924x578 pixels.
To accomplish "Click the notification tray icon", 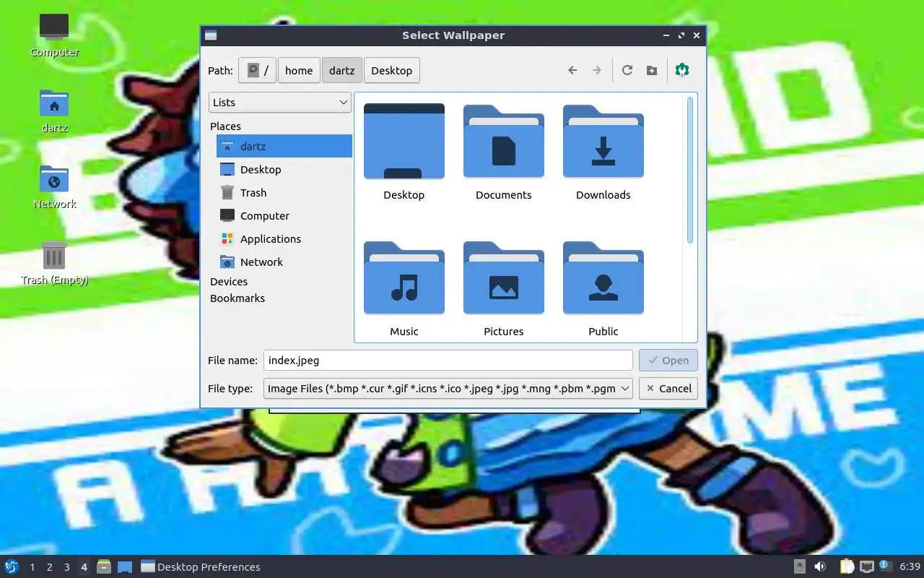I will pyautogui.click(x=886, y=566).
